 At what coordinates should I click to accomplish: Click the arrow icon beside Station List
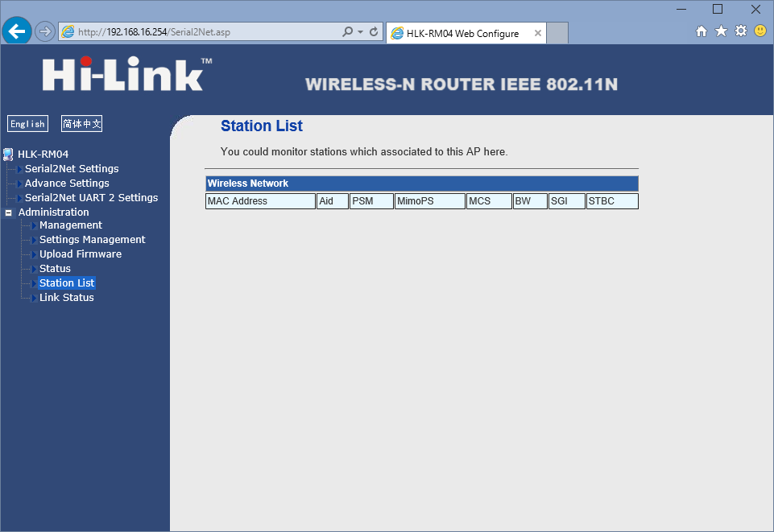pos(34,283)
